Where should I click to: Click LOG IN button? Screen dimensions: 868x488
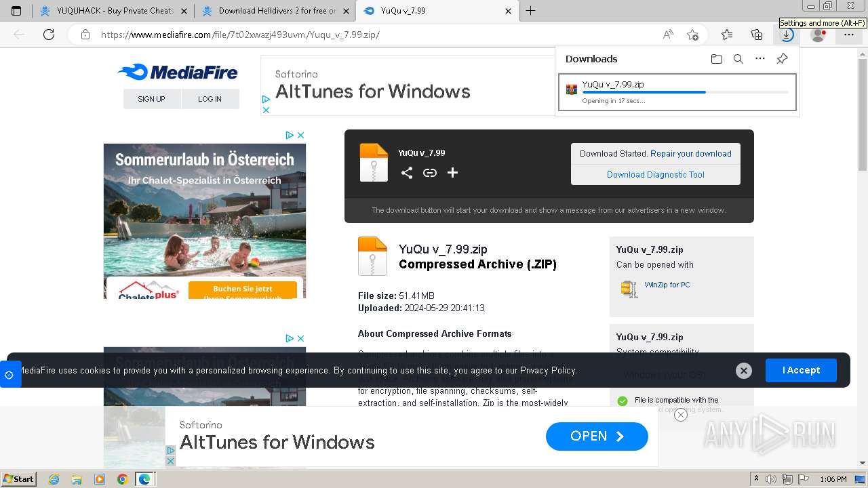[210, 99]
